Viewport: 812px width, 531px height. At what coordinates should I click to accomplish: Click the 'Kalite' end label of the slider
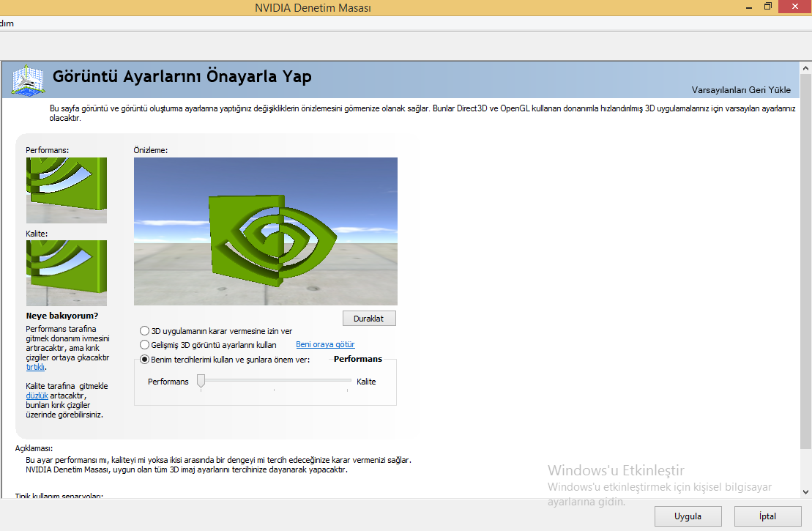[366, 382]
